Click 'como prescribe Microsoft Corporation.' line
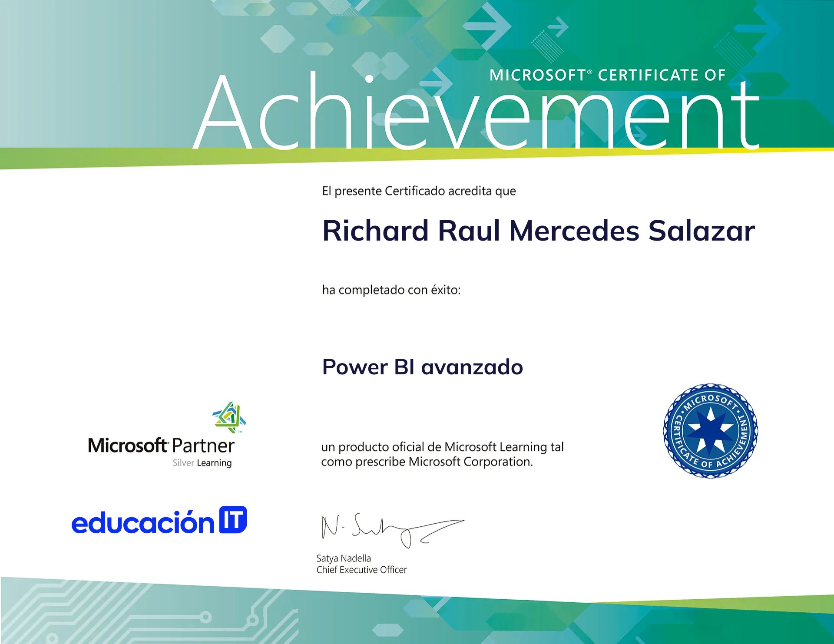Screen dimensions: 834x644 point(427,462)
